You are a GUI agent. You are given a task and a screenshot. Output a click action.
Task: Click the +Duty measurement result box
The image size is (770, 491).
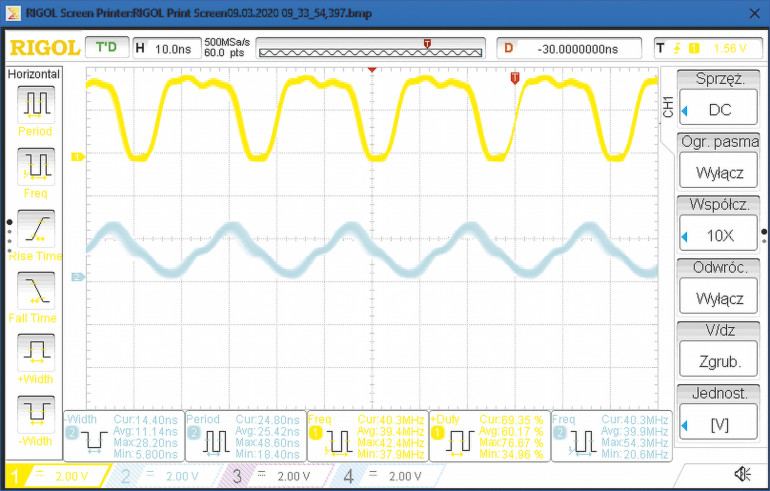[x=491, y=435]
